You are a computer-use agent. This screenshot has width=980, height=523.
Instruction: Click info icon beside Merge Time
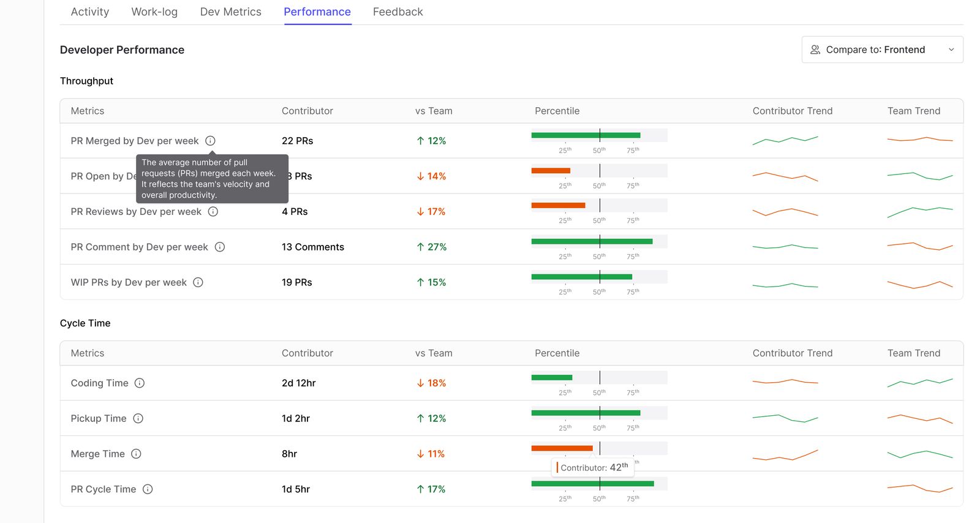(x=136, y=454)
